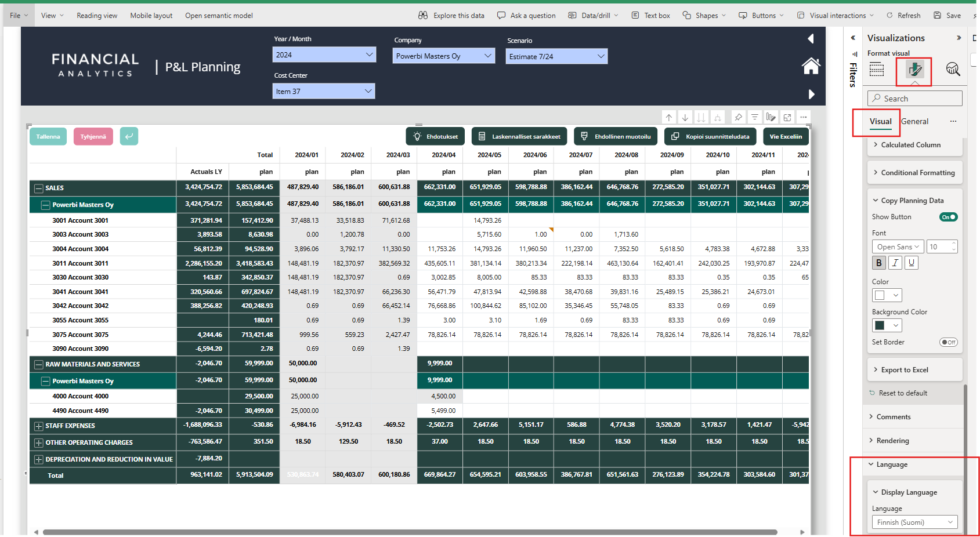The height and width of the screenshot is (537, 980).
Task: Click the teal undo arrow button
Action: (x=129, y=136)
